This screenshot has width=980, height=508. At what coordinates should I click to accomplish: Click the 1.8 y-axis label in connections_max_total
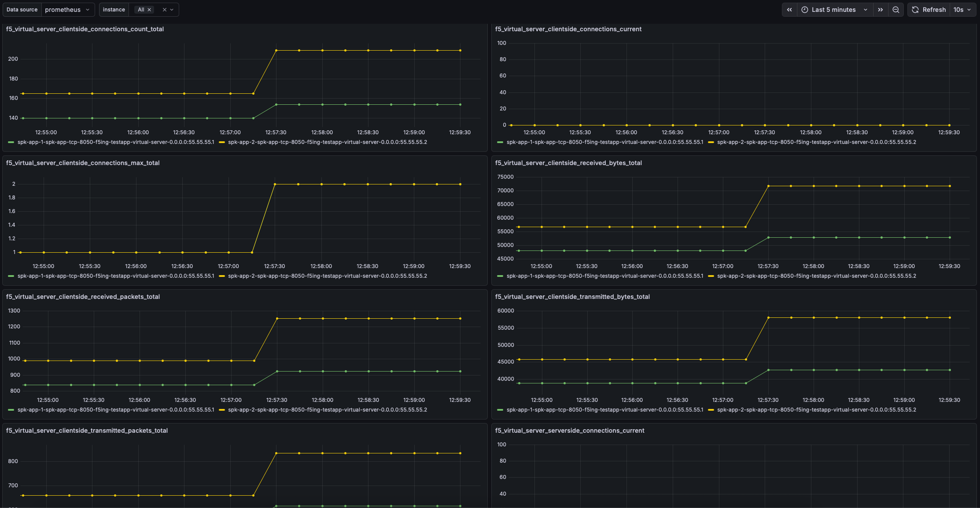pos(12,198)
